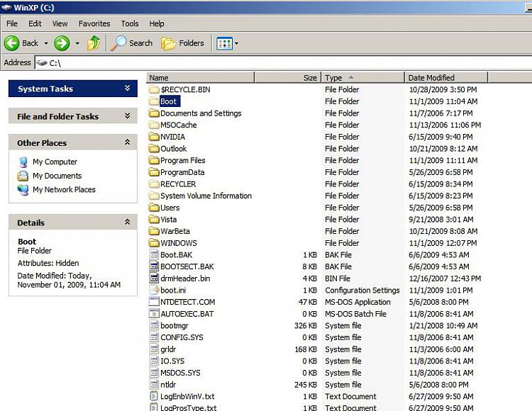The width and height of the screenshot is (532, 411).
Task: Select the LogProsType.txt file name
Action: tap(188, 407)
